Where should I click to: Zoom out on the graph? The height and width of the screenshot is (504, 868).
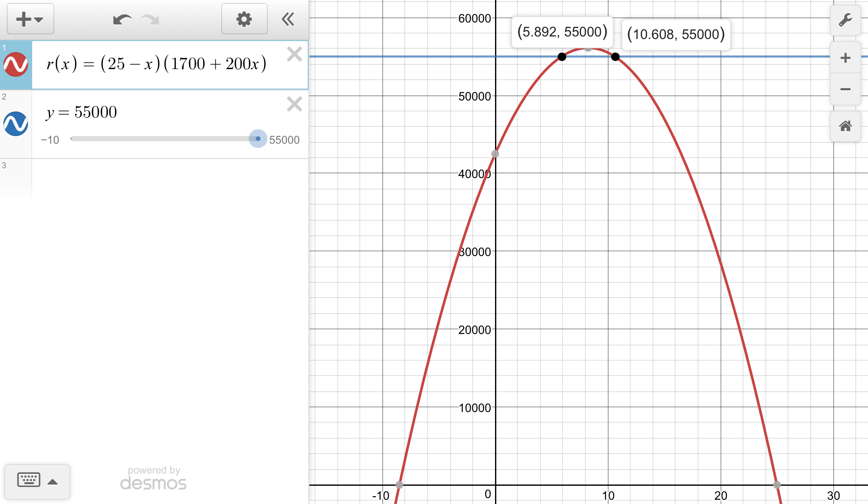(x=845, y=89)
